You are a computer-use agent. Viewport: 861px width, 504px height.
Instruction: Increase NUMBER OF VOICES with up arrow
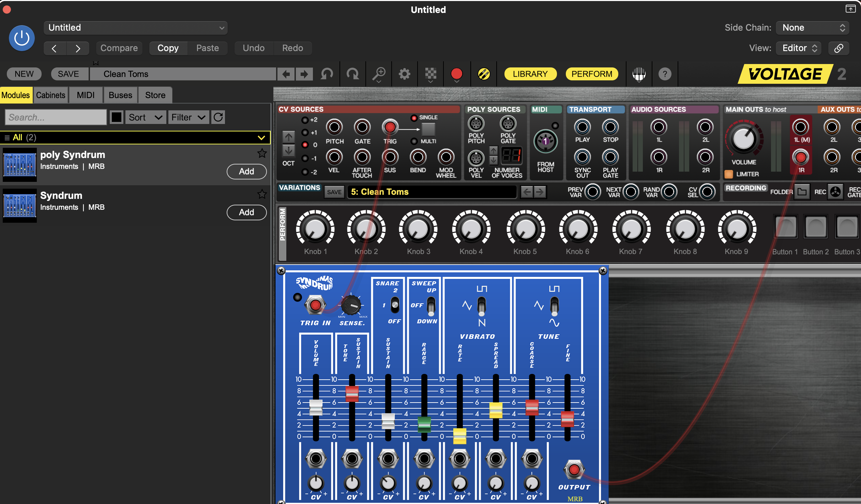(493, 150)
